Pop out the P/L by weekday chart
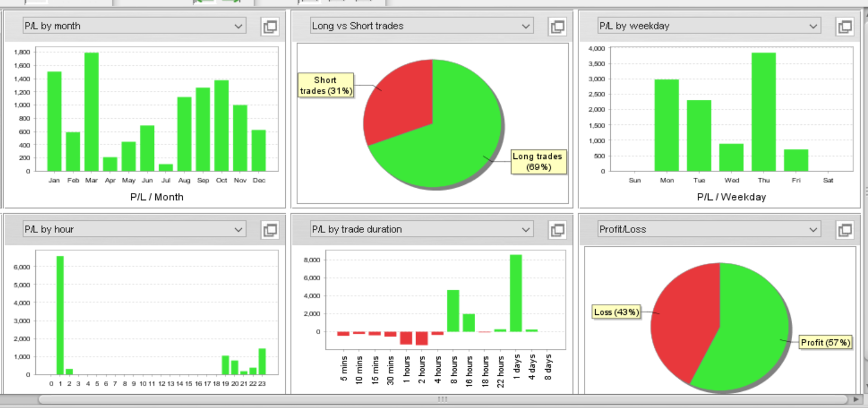This screenshot has width=868, height=408. (x=845, y=26)
